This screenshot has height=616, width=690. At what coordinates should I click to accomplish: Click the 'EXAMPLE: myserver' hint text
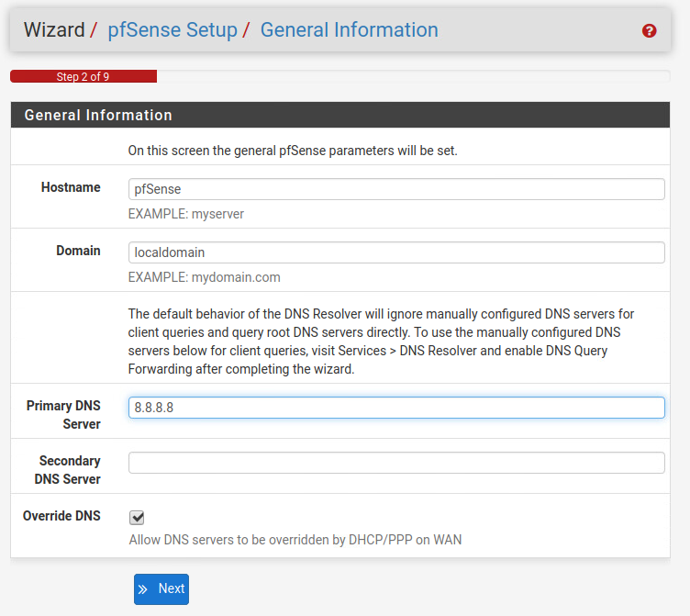(x=185, y=214)
